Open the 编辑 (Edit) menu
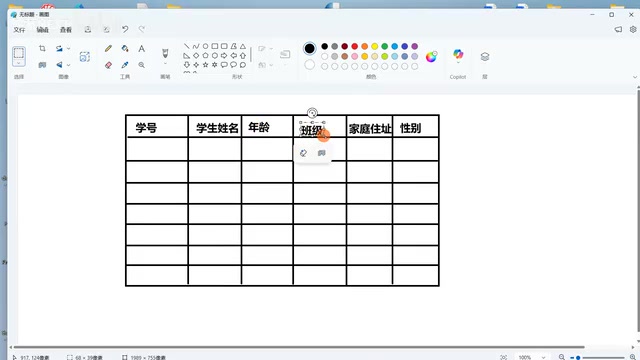640x360 pixels. click(x=42, y=30)
